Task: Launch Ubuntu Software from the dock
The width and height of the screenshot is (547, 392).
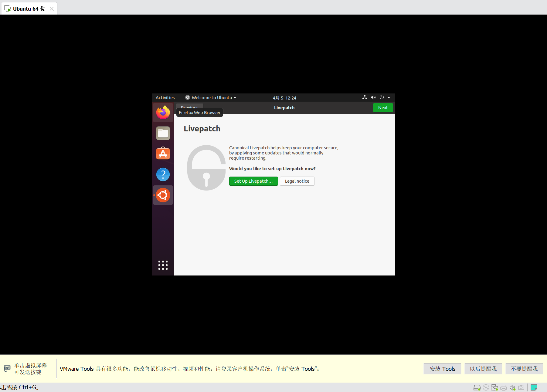Action: point(163,154)
